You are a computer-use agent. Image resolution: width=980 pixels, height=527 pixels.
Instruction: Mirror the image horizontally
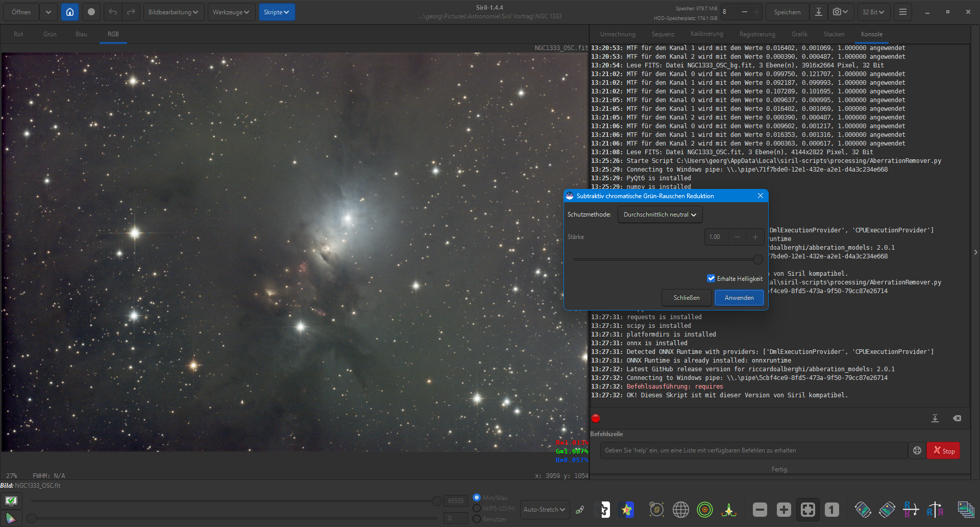click(935, 510)
